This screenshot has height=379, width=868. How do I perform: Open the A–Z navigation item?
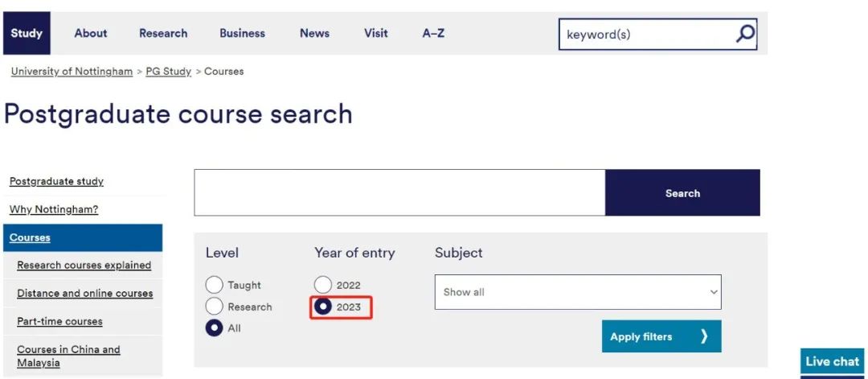[x=433, y=33]
